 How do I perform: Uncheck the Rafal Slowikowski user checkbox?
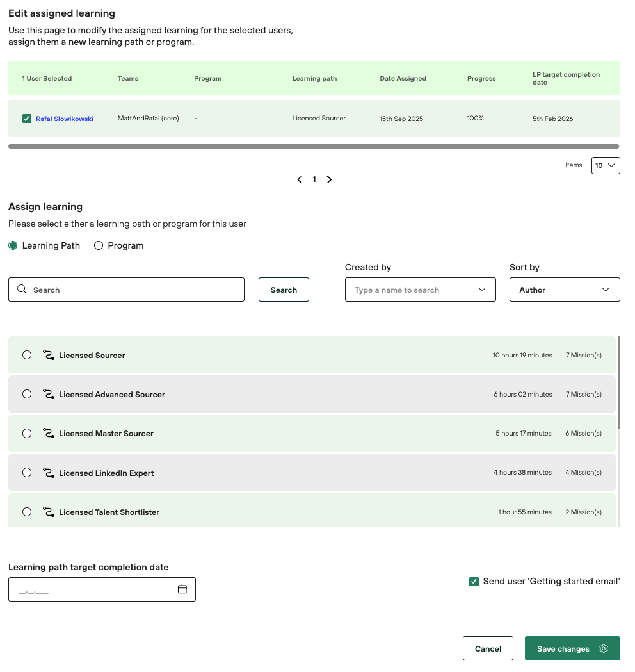[27, 119]
